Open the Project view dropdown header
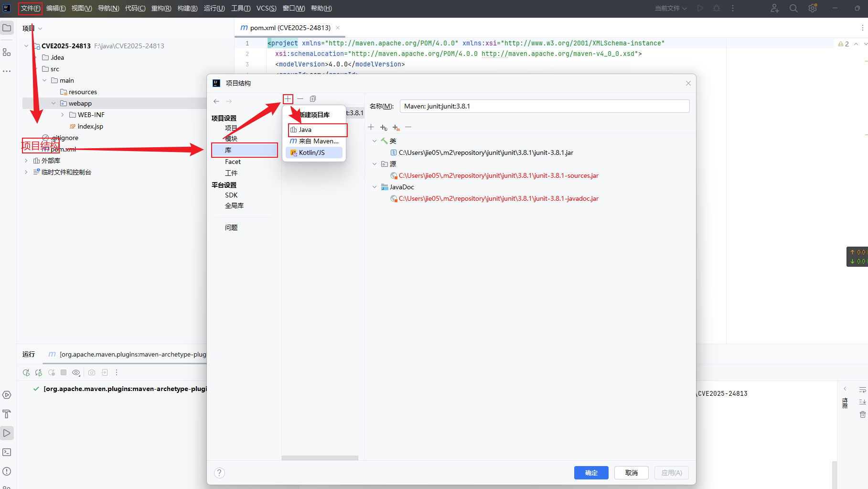 (32, 28)
